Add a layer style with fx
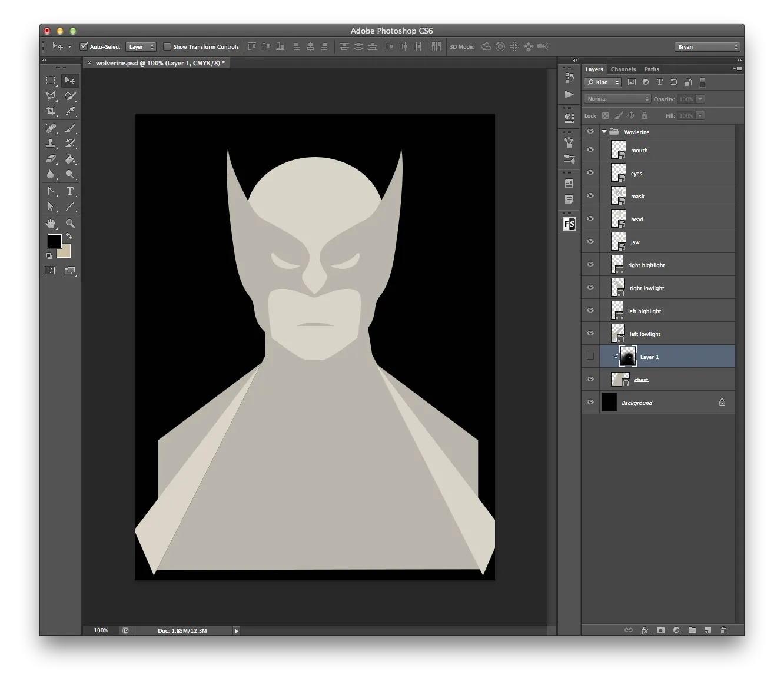The height and width of the screenshot is (688, 784). 645,630
